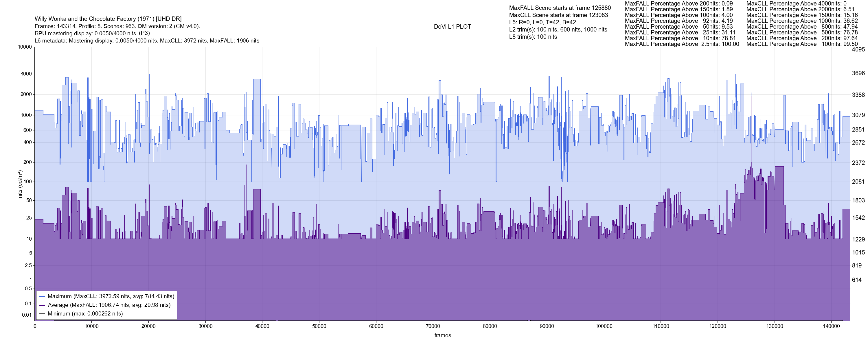Click the Willy Wonka movie title text
The height and width of the screenshot is (347, 868).
pos(108,19)
